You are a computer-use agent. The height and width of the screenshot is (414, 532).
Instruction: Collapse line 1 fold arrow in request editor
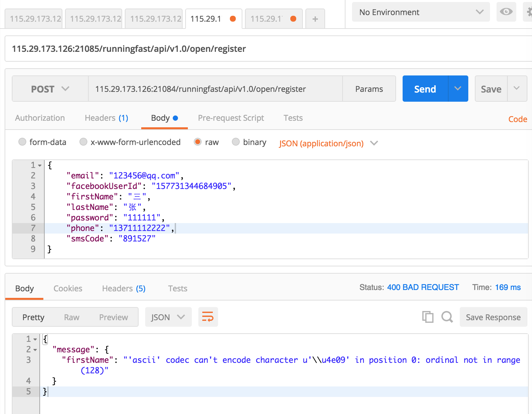(x=40, y=165)
